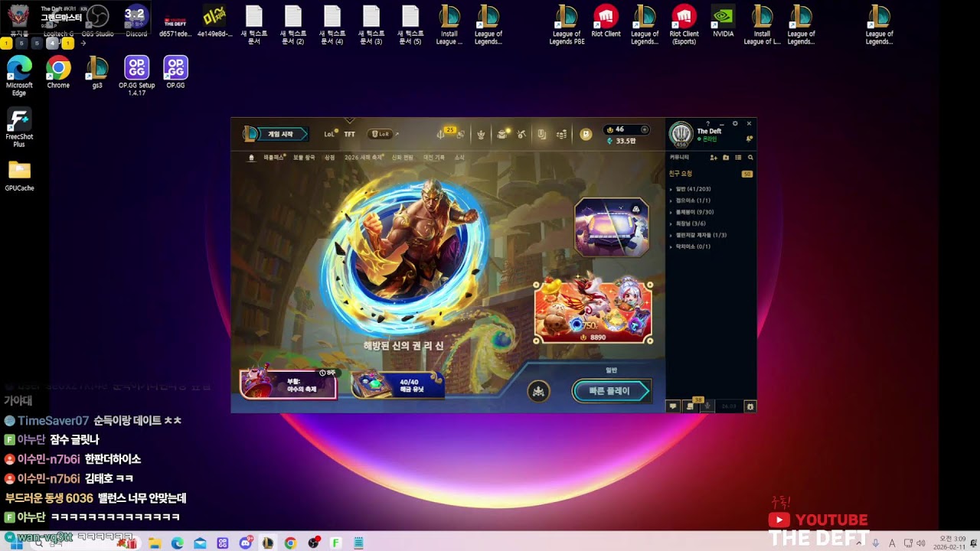
Task: Report a bug with the bug icon
Action: coord(750,406)
